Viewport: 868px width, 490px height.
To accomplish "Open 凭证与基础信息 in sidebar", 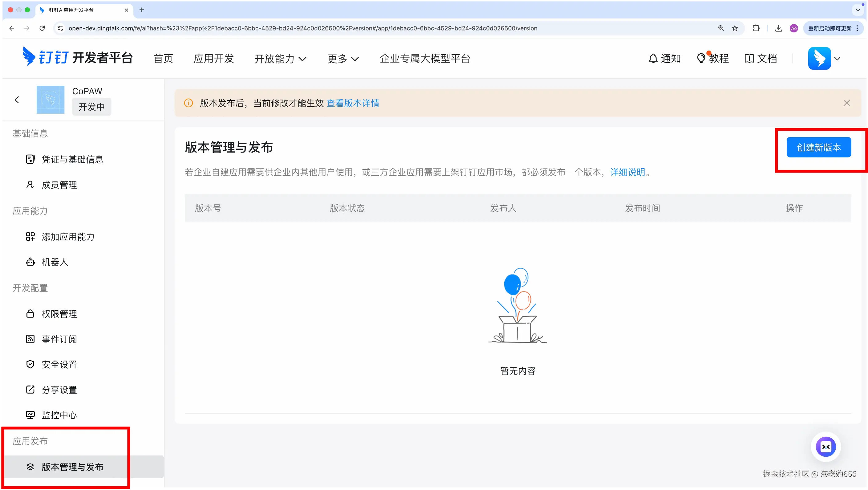I will tap(72, 160).
